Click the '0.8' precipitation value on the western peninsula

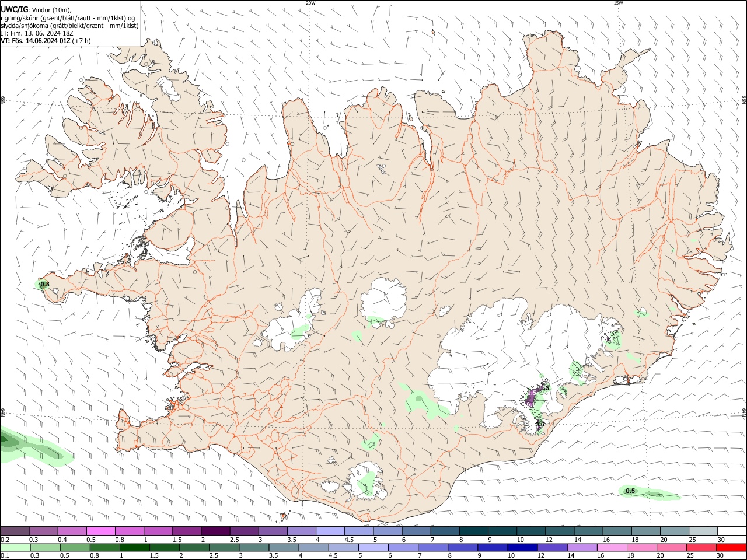click(x=44, y=285)
